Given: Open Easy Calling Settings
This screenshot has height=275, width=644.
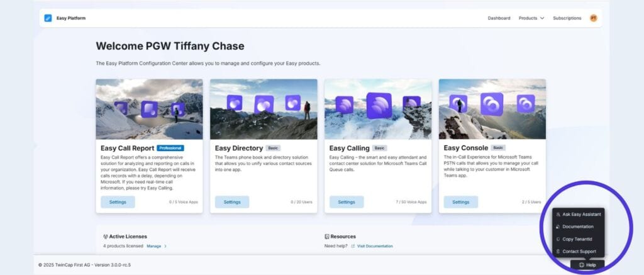Looking at the screenshot, I should pos(347,202).
